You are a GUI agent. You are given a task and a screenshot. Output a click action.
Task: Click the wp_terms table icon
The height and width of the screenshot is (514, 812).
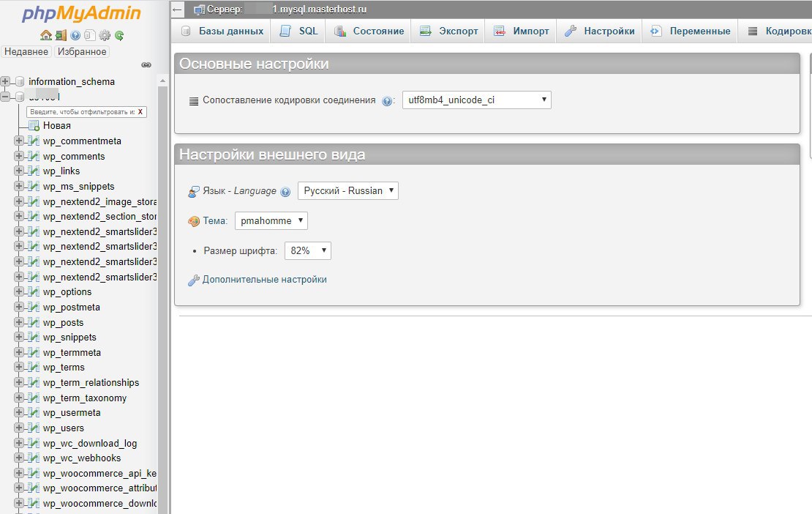(34, 368)
